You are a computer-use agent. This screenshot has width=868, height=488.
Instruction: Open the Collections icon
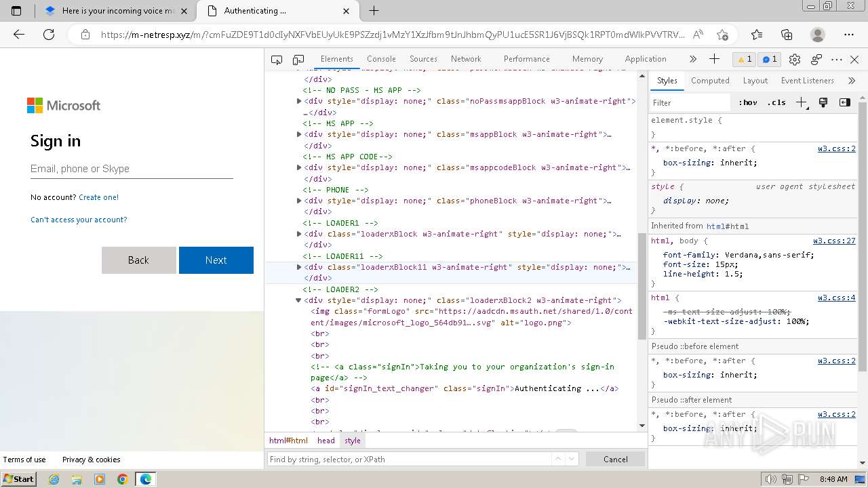[787, 35]
